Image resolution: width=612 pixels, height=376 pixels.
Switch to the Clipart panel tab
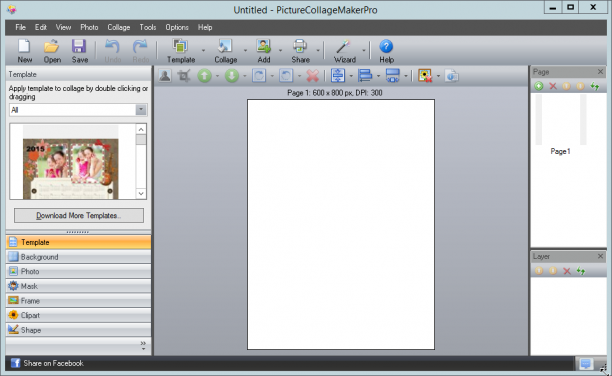click(78, 315)
